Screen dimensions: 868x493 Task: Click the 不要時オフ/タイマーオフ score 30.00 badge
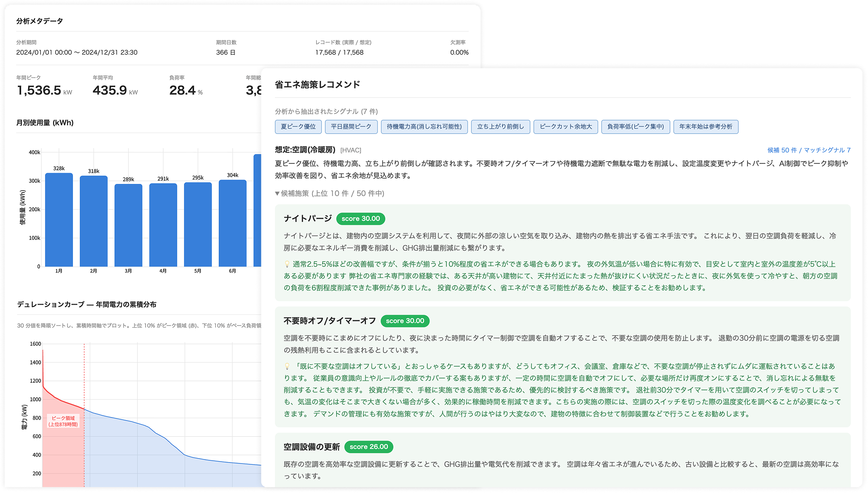pyautogui.click(x=405, y=321)
